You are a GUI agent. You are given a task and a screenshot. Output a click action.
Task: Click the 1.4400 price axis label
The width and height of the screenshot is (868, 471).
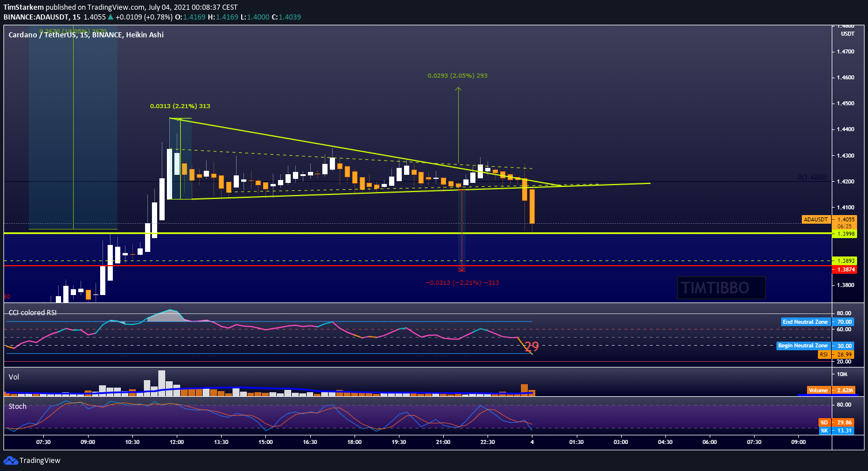846,129
